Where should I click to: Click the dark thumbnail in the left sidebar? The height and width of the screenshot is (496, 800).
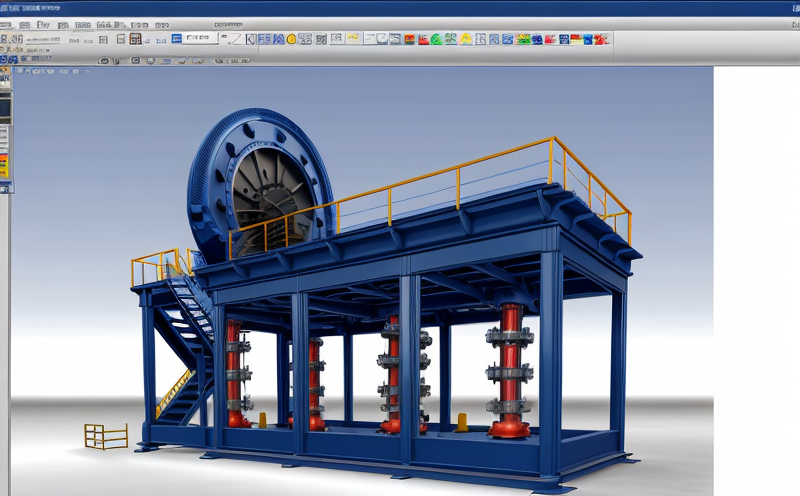click(x=5, y=108)
